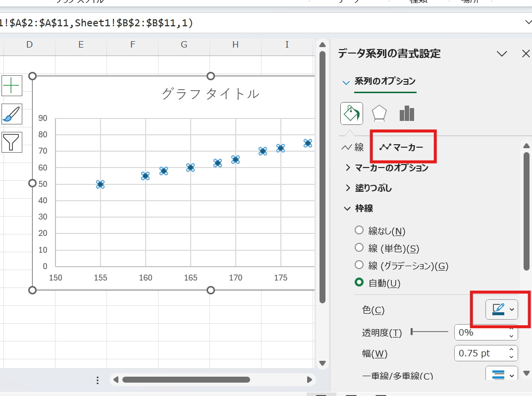This screenshot has width=532, height=396.
Task: Select the 線なし radio button
Action: pyautogui.click(x=359, y=229)
